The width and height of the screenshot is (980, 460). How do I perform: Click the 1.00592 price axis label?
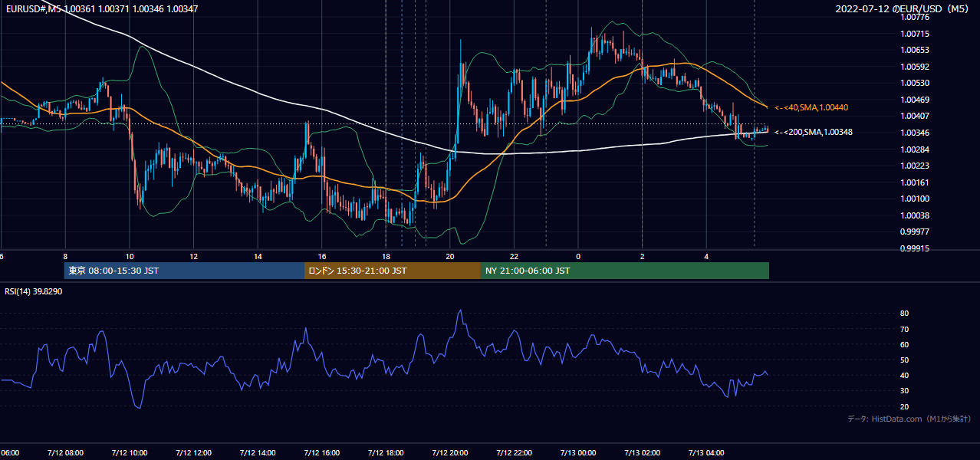[916, 67]
